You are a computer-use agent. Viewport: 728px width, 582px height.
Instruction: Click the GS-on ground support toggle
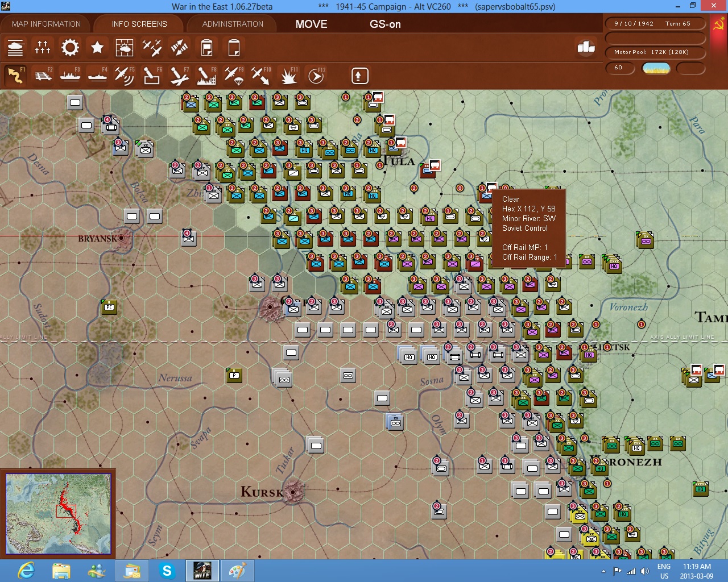(385, 24)
